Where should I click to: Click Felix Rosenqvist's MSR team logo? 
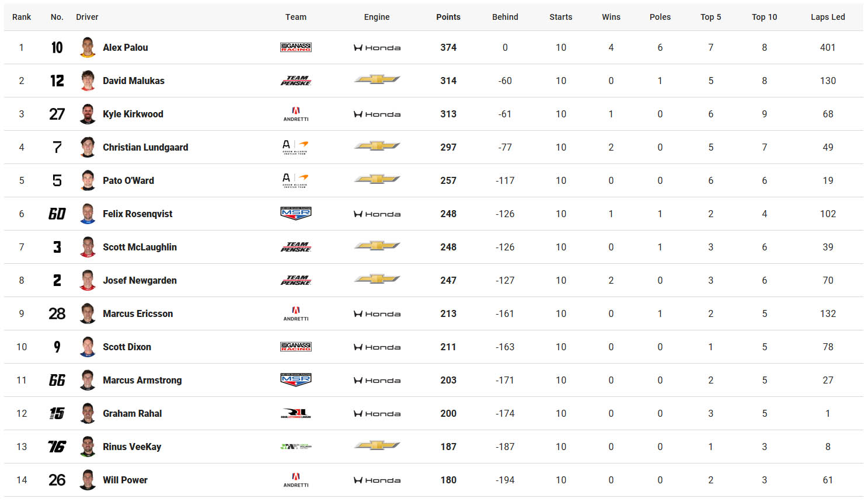(296, 214)
